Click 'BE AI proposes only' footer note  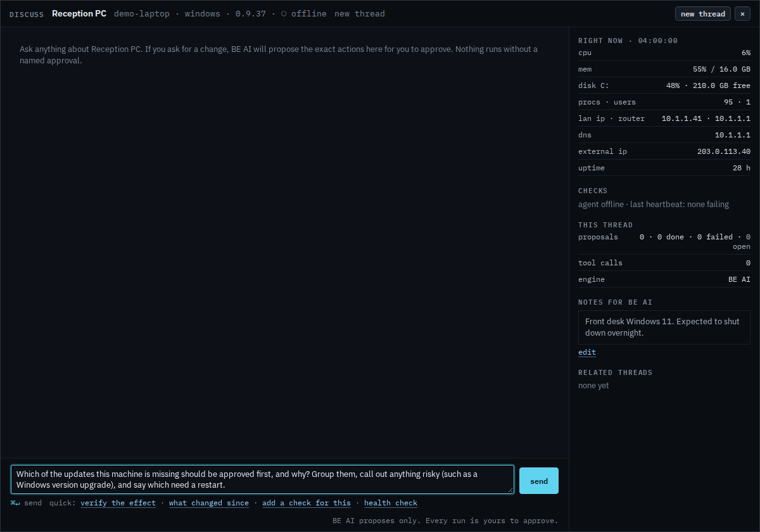445,521
